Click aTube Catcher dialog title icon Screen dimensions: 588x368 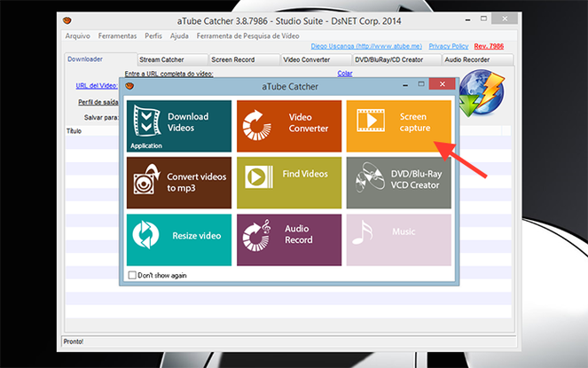(129, 86)
